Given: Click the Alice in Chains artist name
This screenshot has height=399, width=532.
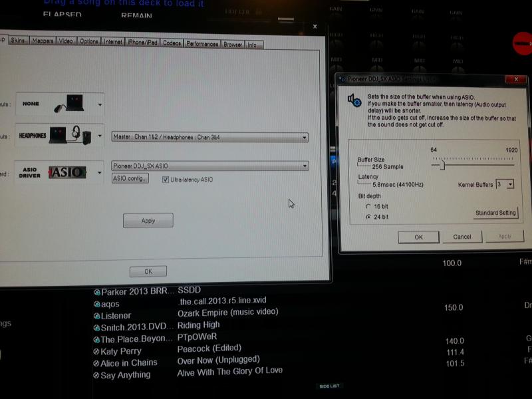Looking at the screenshot, I should (x=129, y=363).
